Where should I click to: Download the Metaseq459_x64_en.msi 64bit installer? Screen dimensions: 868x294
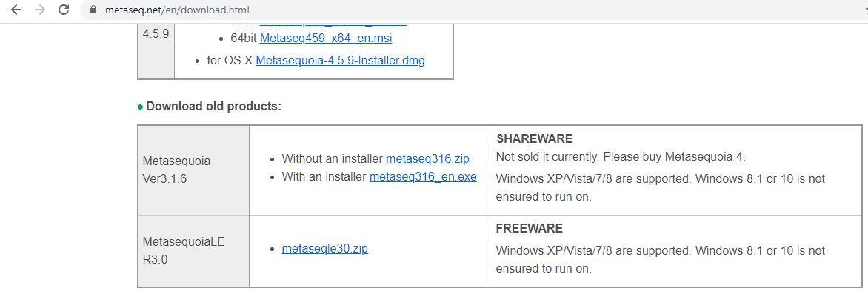pos(326,39)
